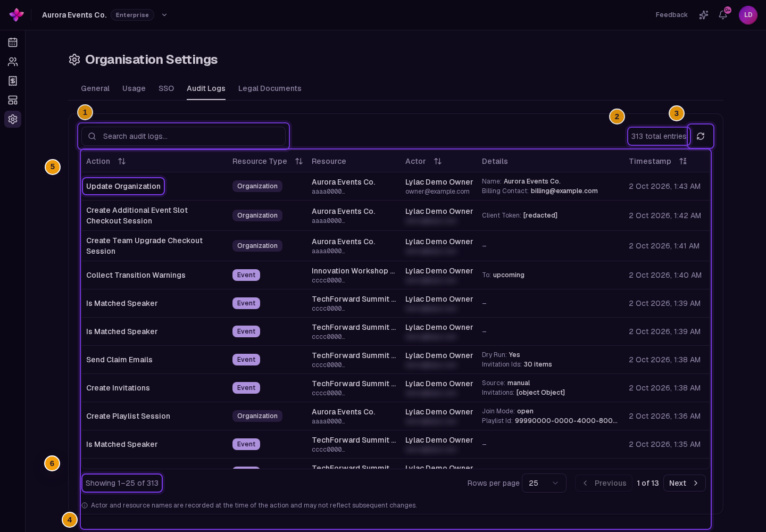Open the notifications bell
The height and width of the screenshot is (532, 766).
point(723,15)
